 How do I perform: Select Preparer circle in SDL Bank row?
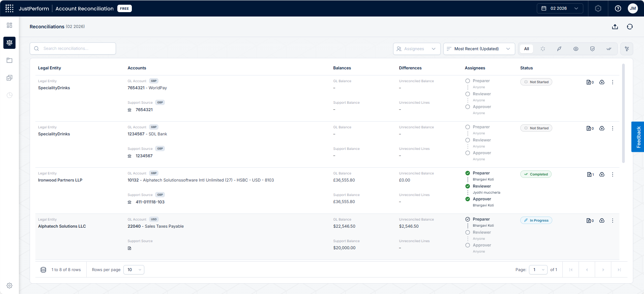[468, 127]
